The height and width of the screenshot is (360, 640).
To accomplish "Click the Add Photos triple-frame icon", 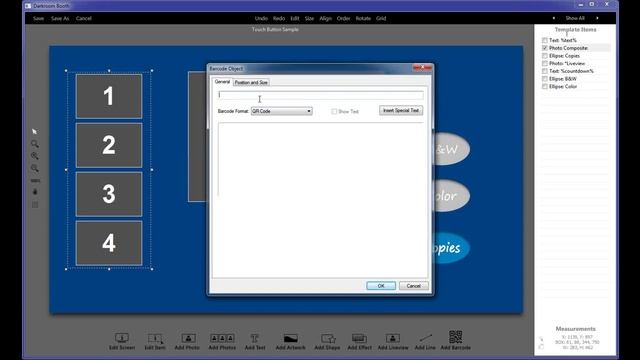I will click(x=222, y=338).
